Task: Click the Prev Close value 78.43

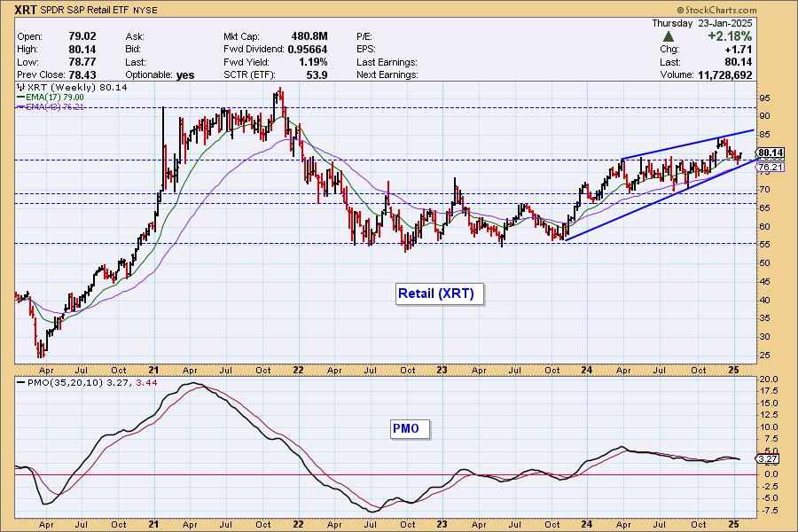Action: (82, 74)
